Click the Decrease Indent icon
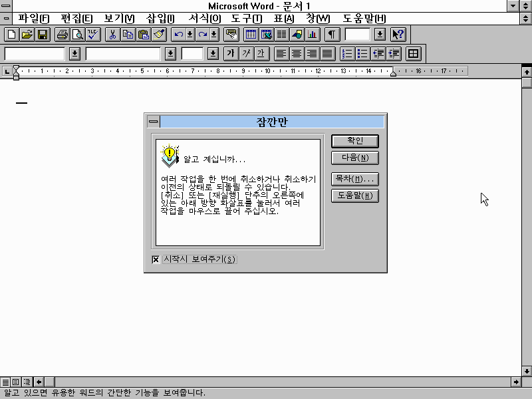 [x=378, y=54]
